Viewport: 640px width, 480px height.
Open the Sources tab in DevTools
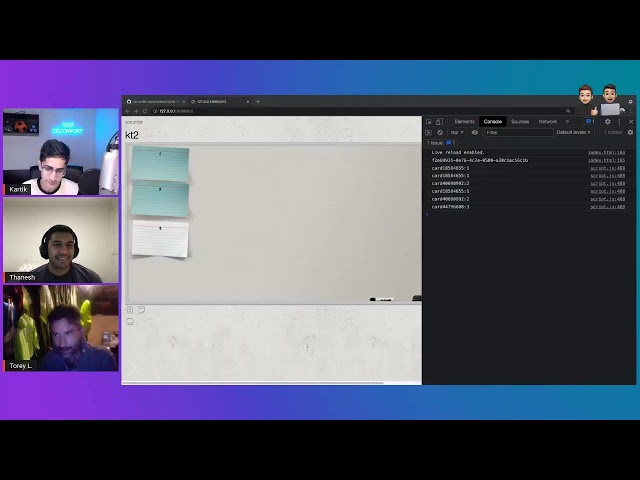(x=520, y=122)
